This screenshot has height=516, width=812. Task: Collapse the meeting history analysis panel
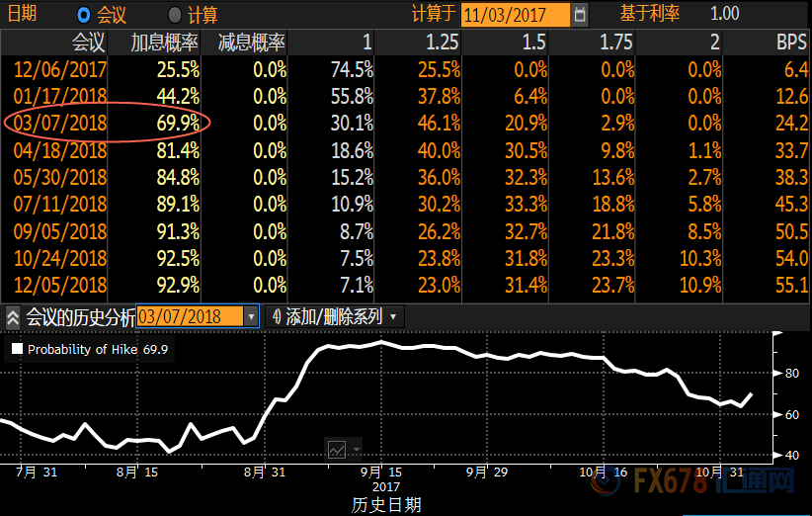13,317
